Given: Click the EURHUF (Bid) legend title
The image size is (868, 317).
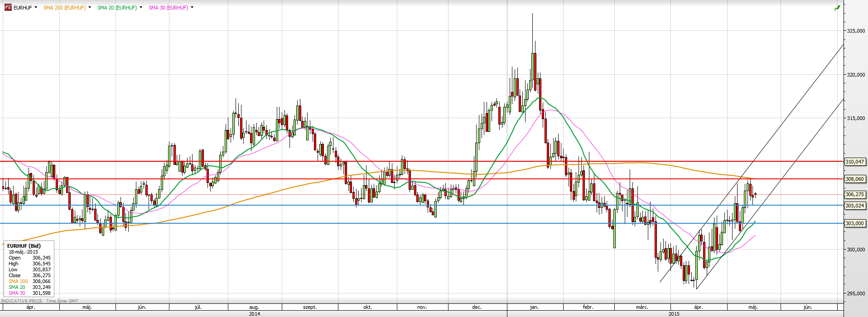Looking at the screenshot, I should [x=24, y=246].
